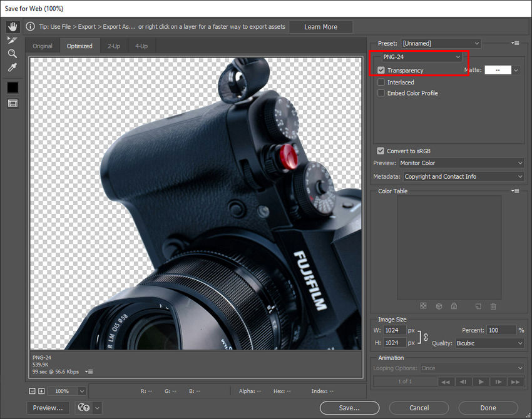Viewport: 532px width, 419px height.
Task: Open the eyedropper color swatch
Action: coord(13,88)
